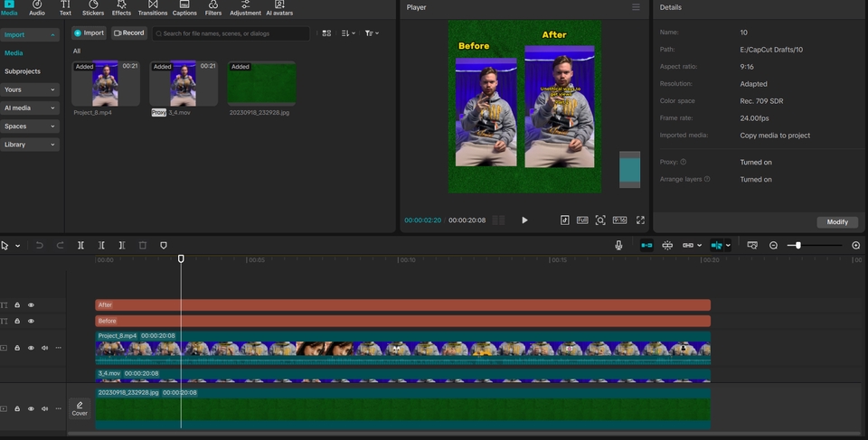
Task: Click the trash delete icon in timeline toolbar
Action: tap(143, 245)
